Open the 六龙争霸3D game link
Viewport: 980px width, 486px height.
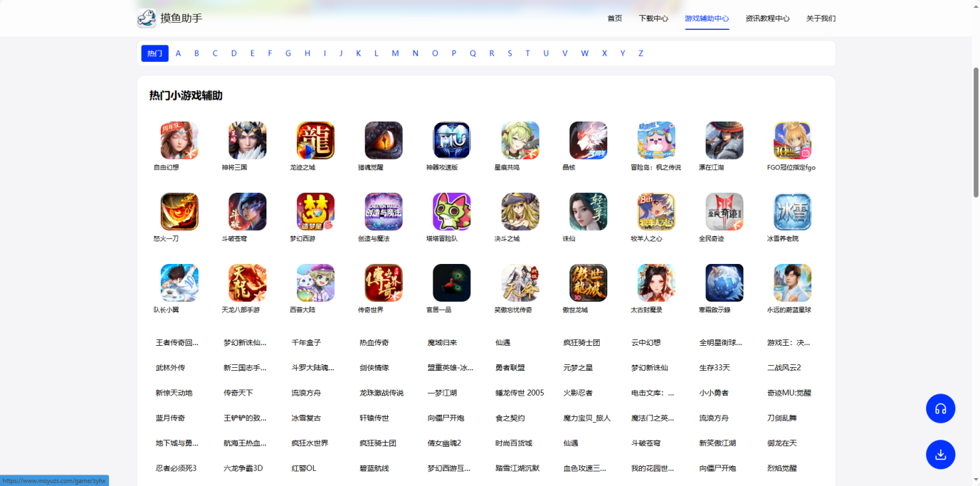[243, 468]
